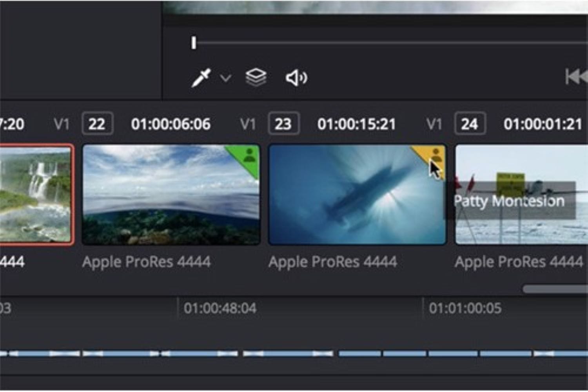Screen dimensions: 588x392
Task: Mute audio with the speaker icon
Action: 296,78
